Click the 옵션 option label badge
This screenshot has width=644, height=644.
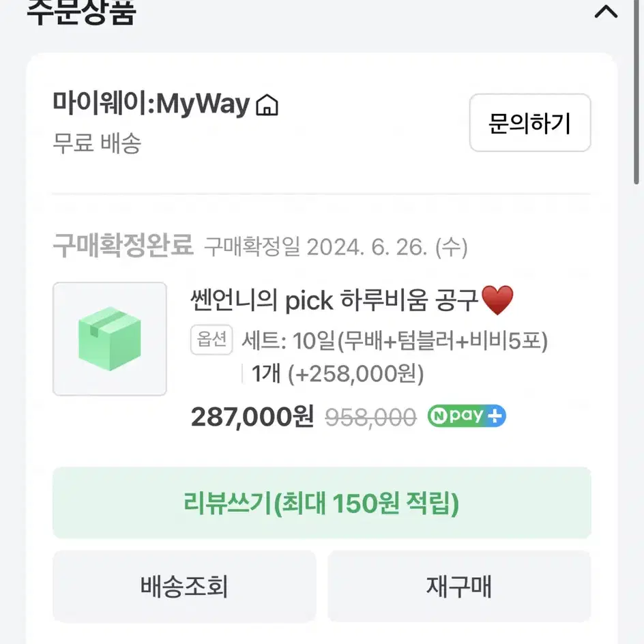click(211, 340)
